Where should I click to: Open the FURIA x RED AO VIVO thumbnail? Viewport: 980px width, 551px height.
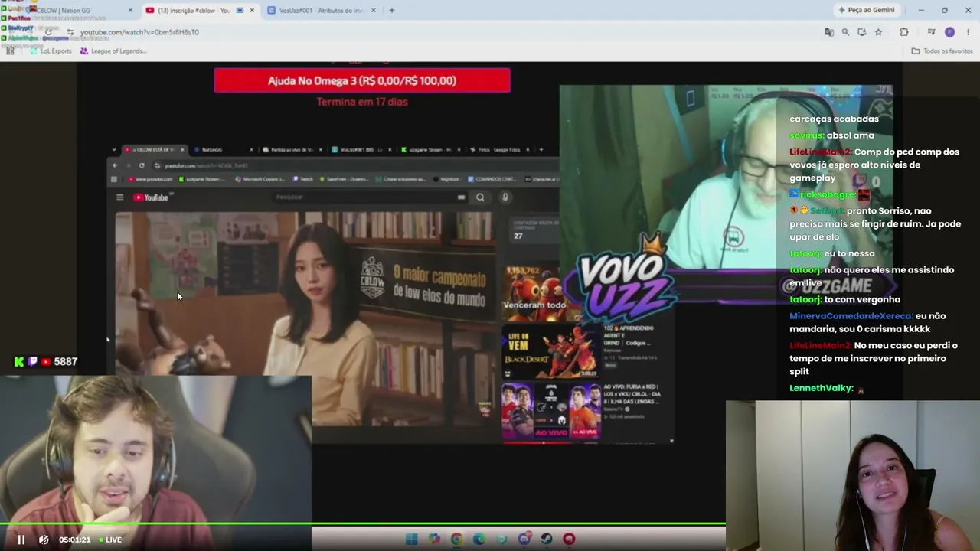(x=550, y=411)
